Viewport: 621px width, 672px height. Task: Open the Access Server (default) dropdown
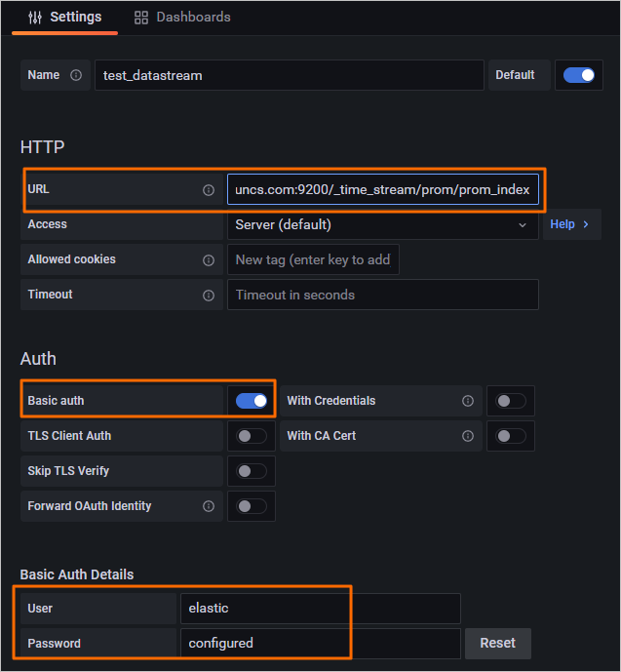click(x=381, y=225)
